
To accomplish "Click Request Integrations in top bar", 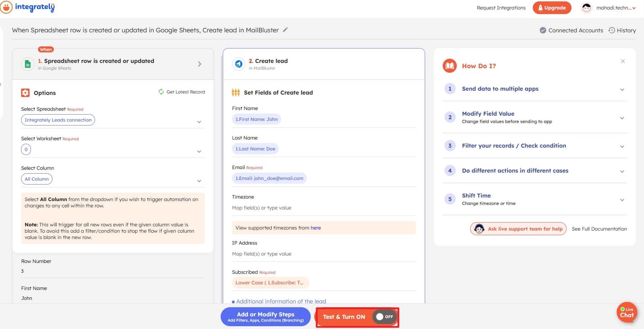I will 501,8.
